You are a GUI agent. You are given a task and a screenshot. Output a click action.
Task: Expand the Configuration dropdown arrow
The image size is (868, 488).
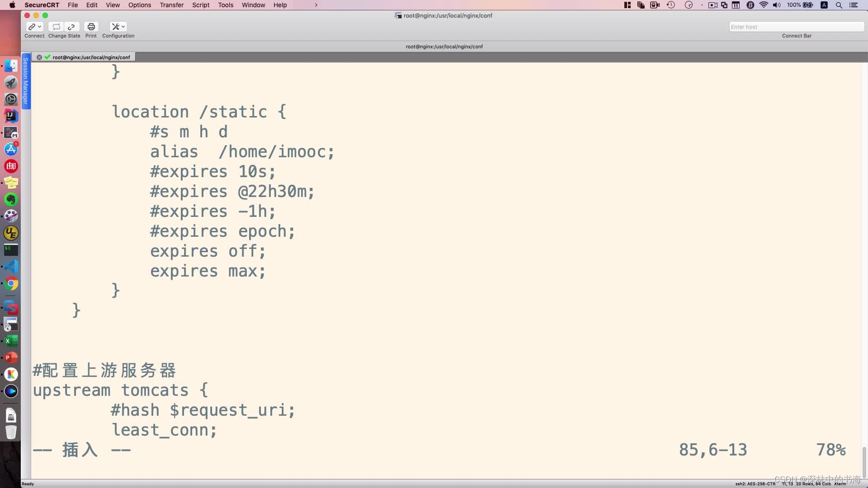tap(123, 27)
